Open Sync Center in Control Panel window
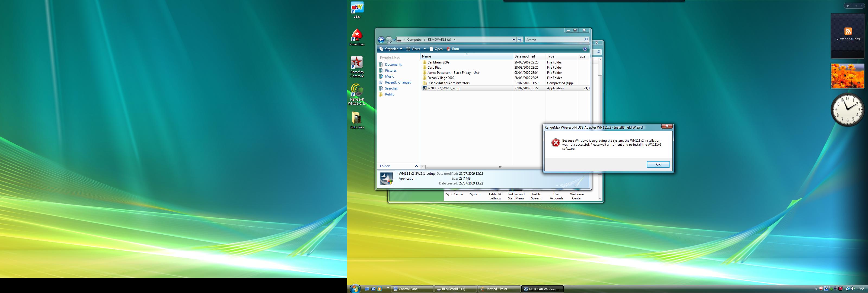The image size is (868, 293). [455, 195]
